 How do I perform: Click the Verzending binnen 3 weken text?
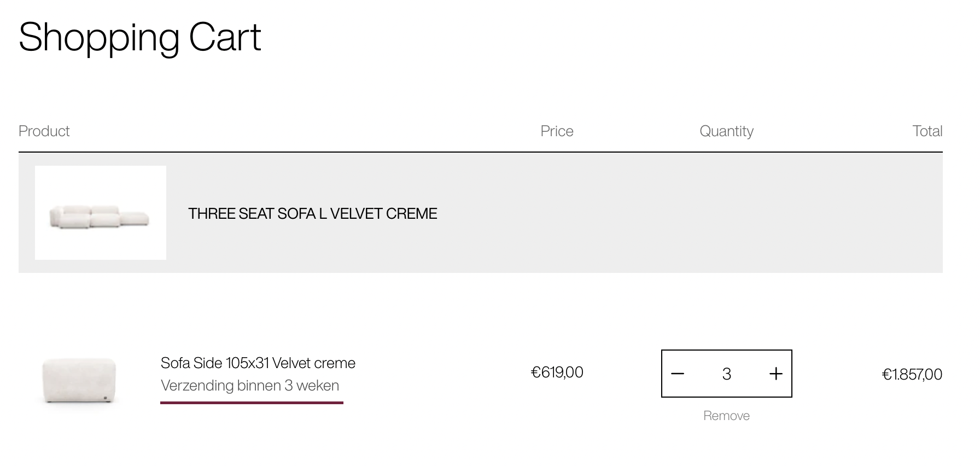250,386
